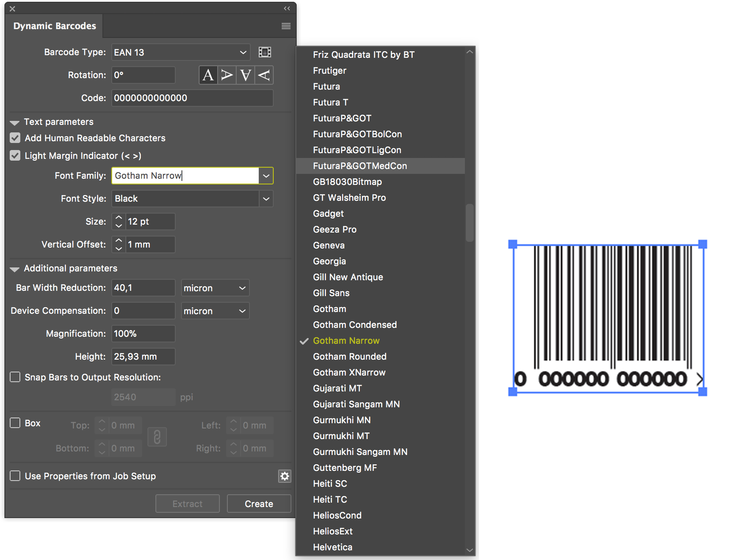Image resolution: width=751 pixels, height=560 pixels.
Task: Select Gotham Rounded from the font list
Action: (x=349, y=356)
